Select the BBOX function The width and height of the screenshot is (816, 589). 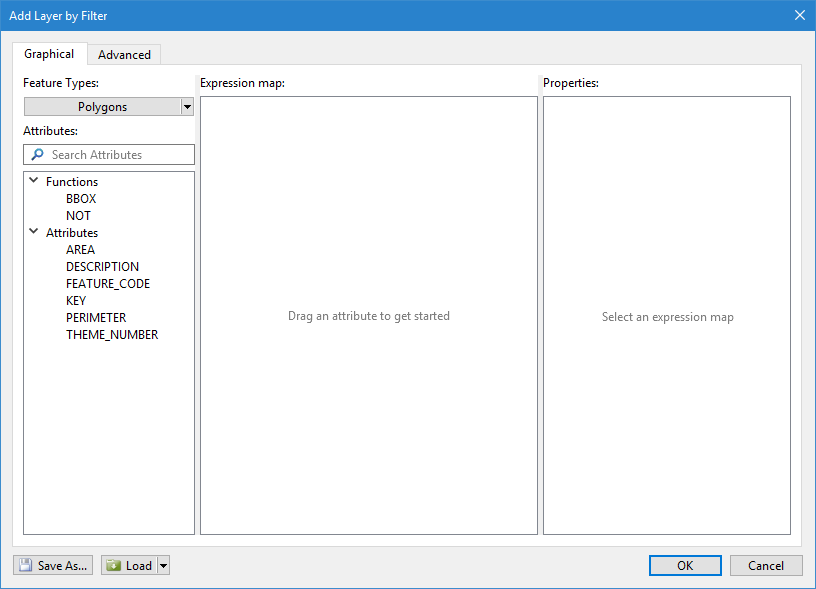81,199
